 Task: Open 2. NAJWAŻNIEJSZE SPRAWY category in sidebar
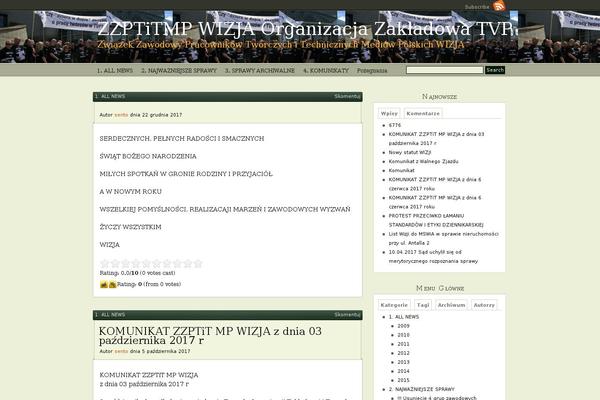pos(422,389)
